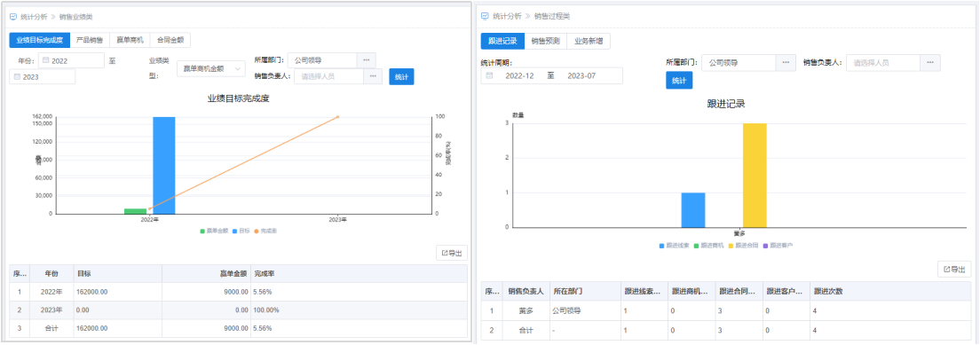
Task: Open calendar icon in the 2022 year field
Action: click(x=45, y=60)
